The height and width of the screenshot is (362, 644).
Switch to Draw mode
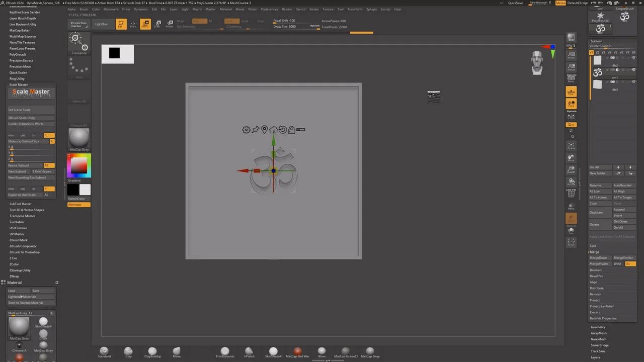[133, 24]
